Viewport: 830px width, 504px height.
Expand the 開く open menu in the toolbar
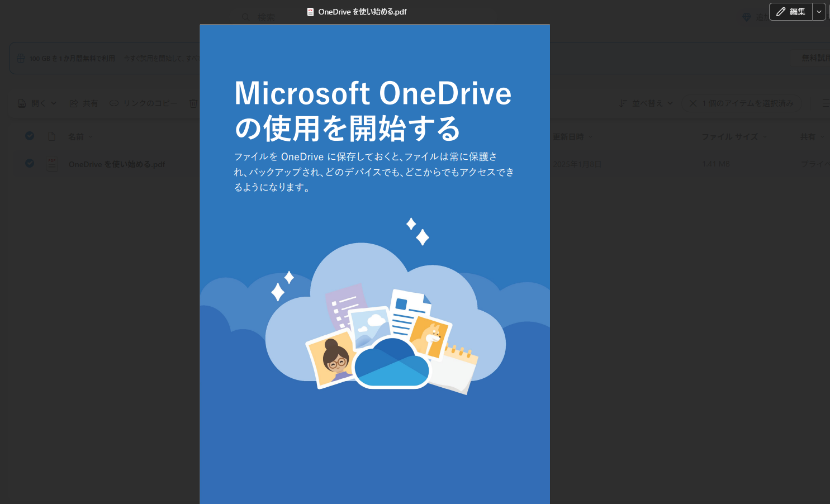(37, 103)
